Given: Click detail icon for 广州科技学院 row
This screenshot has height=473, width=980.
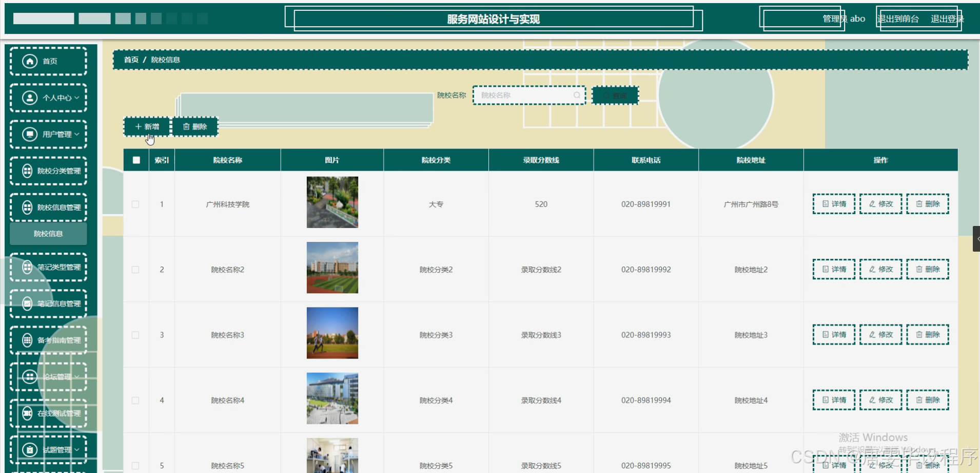Looking at the screenshot, I should tap(825, 204).
